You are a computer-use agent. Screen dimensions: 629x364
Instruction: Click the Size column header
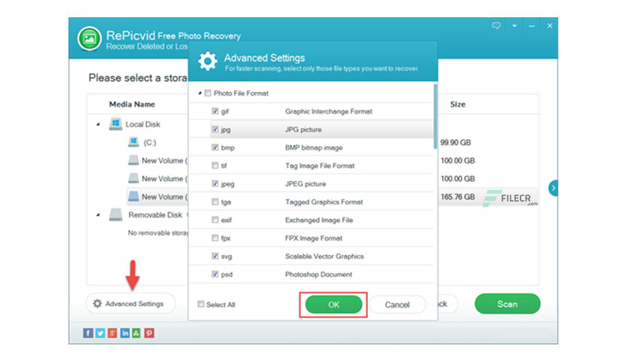(457, 105)
